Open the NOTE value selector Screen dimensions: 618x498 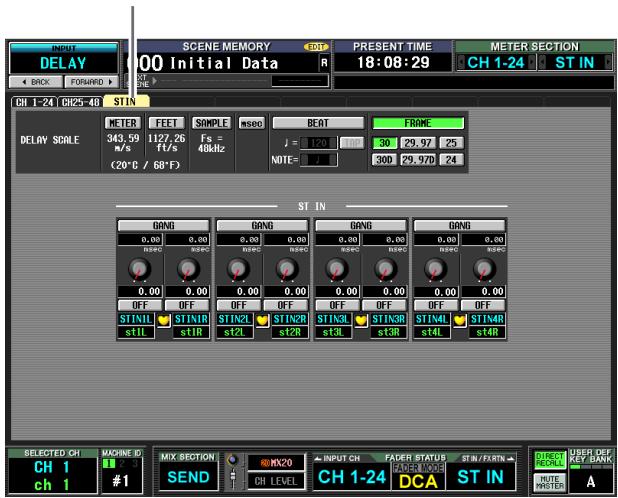tap(318, 160)
